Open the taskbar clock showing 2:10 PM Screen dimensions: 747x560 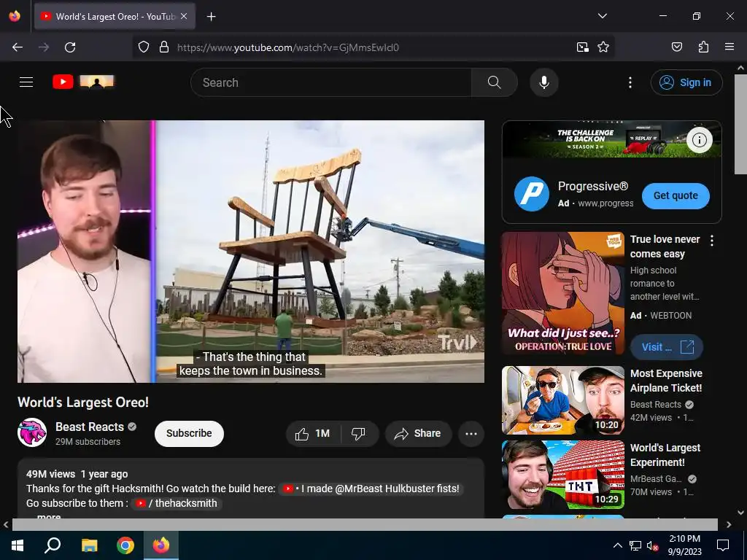pyautogui.click(x=684, y=545)
